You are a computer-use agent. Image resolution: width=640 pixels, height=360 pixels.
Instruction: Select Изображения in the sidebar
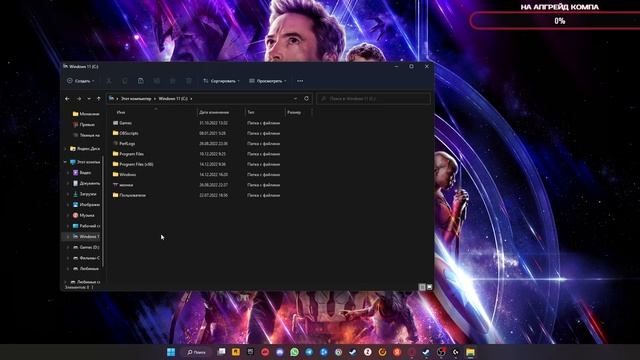tap(86, 204)
